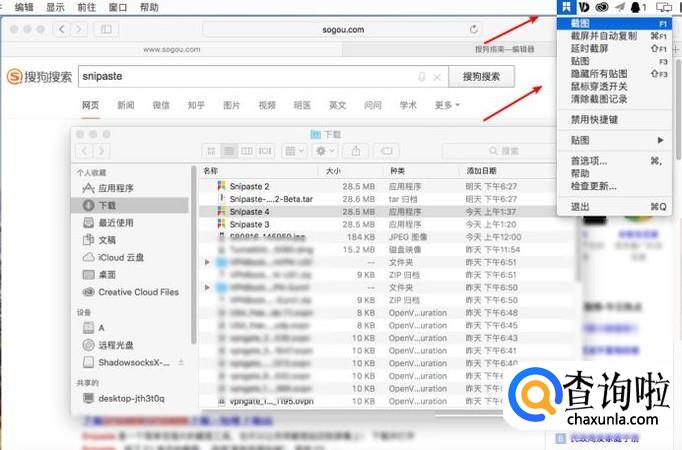This screenshot has width=682, height=450.
Task: Open iCloud 云盘 in Finder sidebar
Action: (x=130, y=257)
